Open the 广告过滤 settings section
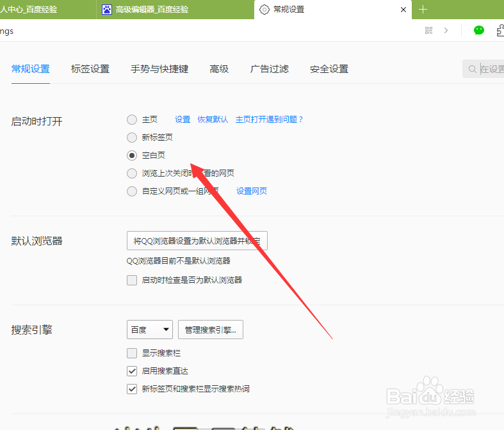 point(270,69)
